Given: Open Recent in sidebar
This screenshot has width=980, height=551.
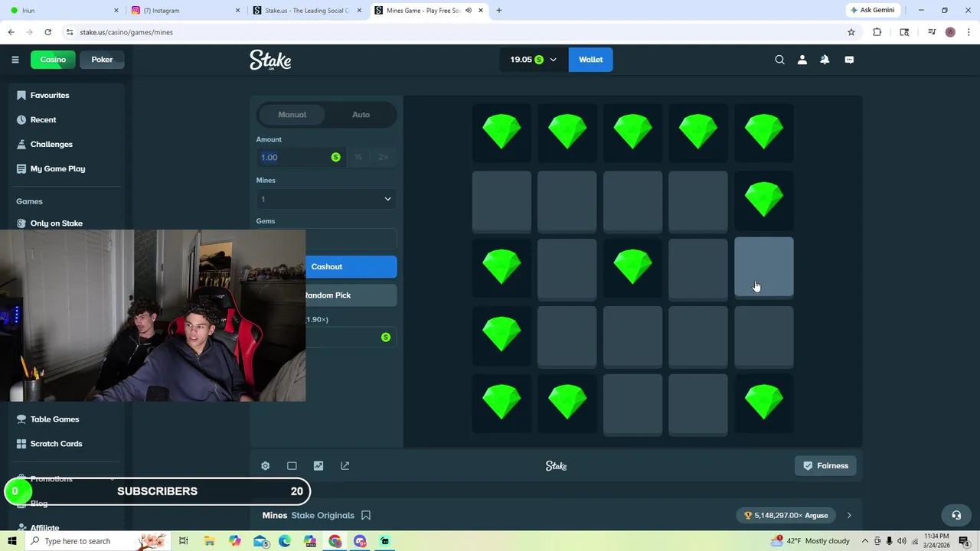Looking at the screenshot, I should [x=43, y=119].
